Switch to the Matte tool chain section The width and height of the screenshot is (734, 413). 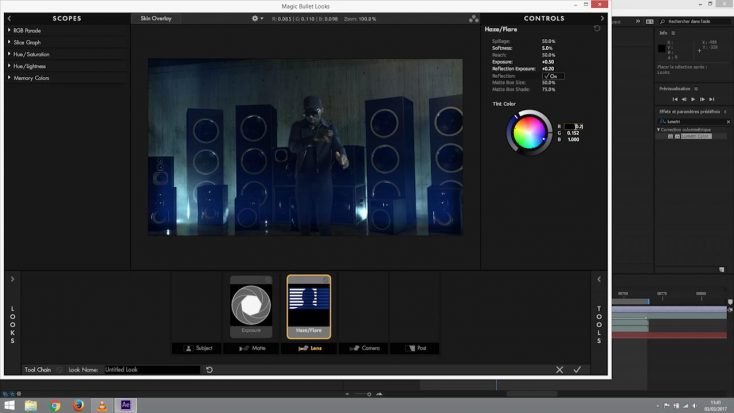point(252,348)
